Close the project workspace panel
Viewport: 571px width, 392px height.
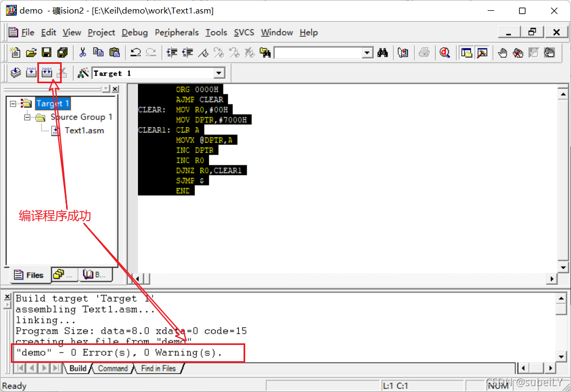115,89
